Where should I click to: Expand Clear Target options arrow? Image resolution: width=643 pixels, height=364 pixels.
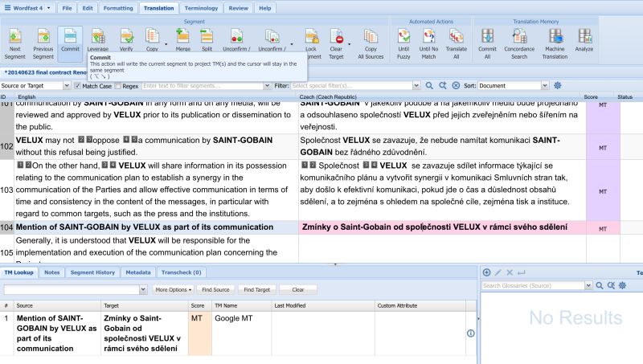coord(349,44)
